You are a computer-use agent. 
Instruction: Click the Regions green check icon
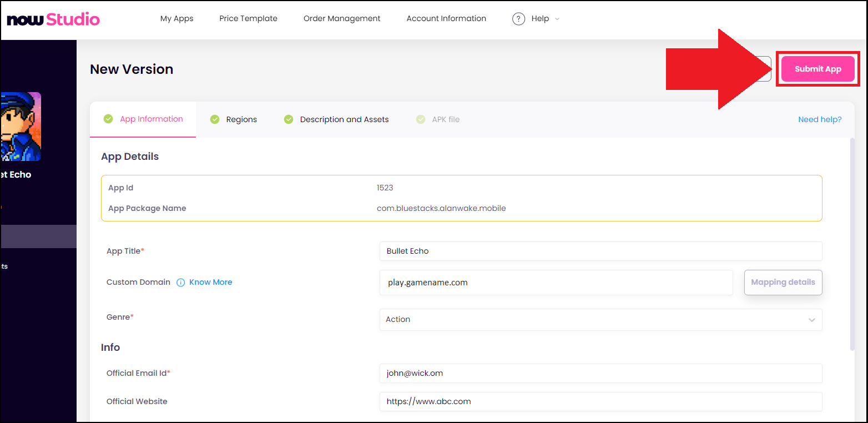[215, 119]
